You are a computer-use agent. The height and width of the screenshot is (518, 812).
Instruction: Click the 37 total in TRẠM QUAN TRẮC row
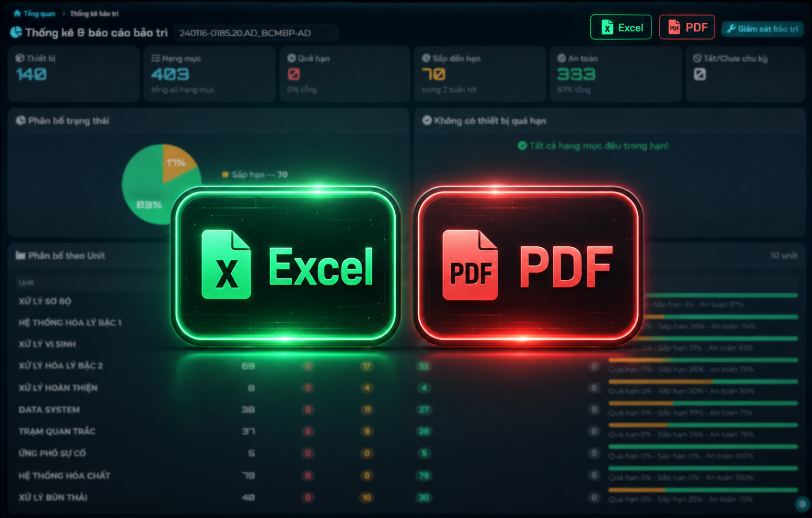coord(248,431)
